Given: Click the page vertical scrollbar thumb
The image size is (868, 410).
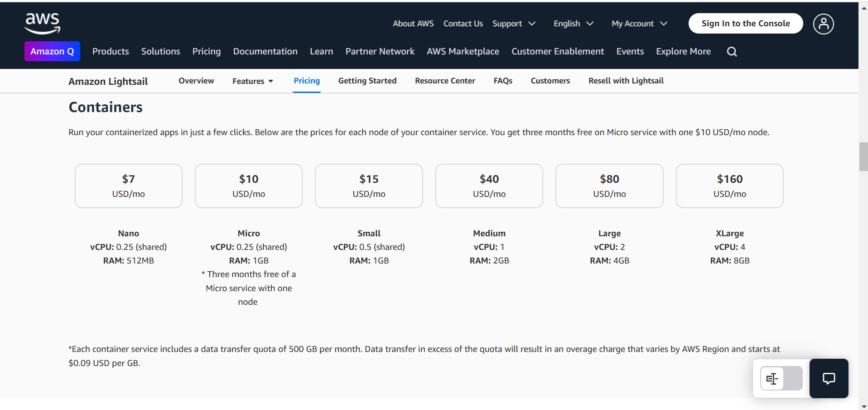Looking at the screenshot, I should click(x=863, y=156).
